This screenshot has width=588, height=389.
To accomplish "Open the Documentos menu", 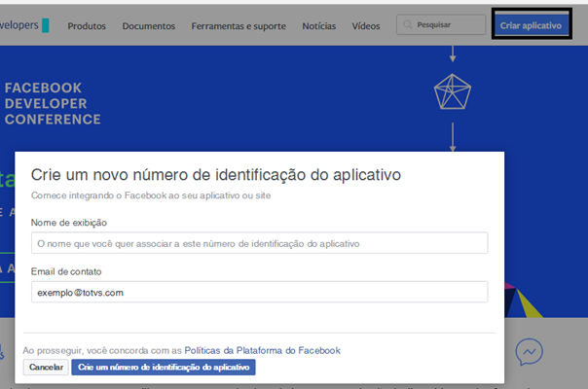I will pyautogui.click(x=149, y=26).
